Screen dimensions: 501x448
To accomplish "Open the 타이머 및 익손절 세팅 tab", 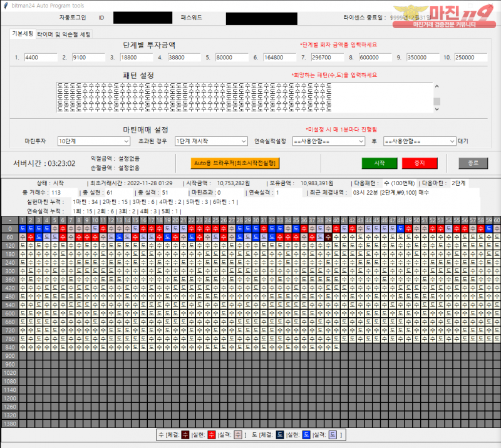I will [63, 34].
